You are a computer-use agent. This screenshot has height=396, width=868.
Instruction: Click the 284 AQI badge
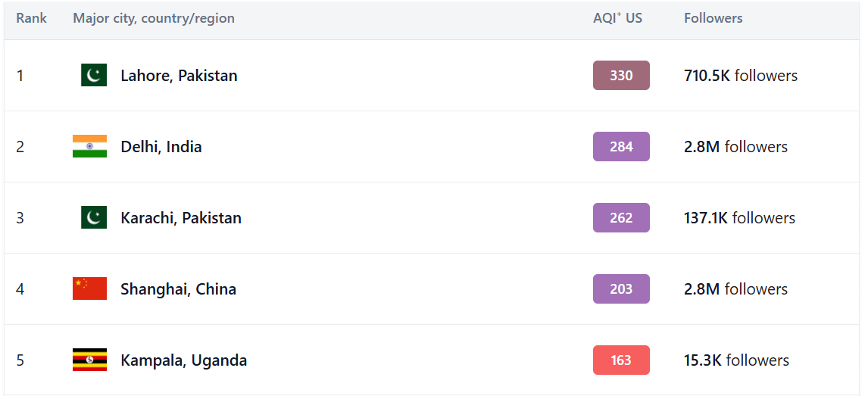coord(621,147)
